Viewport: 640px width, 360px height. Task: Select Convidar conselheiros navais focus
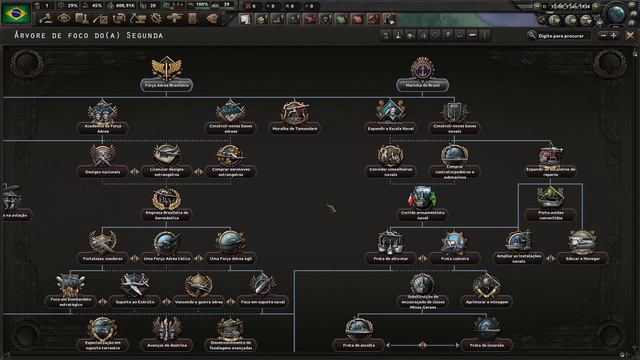[x=391, y=160]
